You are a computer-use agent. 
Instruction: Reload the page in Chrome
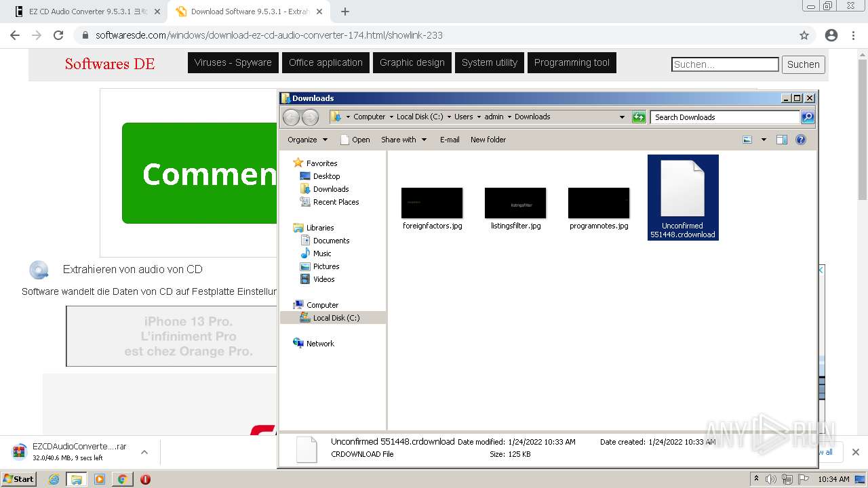point(58,35)
